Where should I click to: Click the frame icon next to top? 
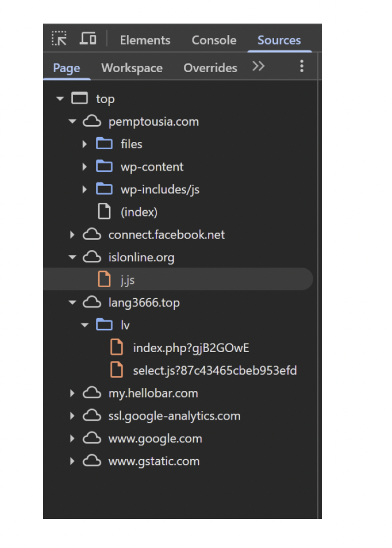[x=80, y=99]
